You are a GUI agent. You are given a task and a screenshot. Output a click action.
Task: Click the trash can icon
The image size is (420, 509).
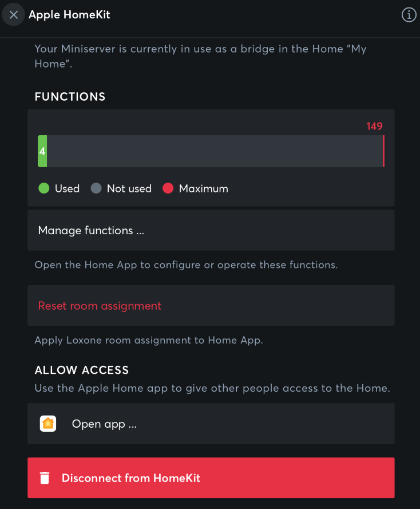click(x=45, y=478)
